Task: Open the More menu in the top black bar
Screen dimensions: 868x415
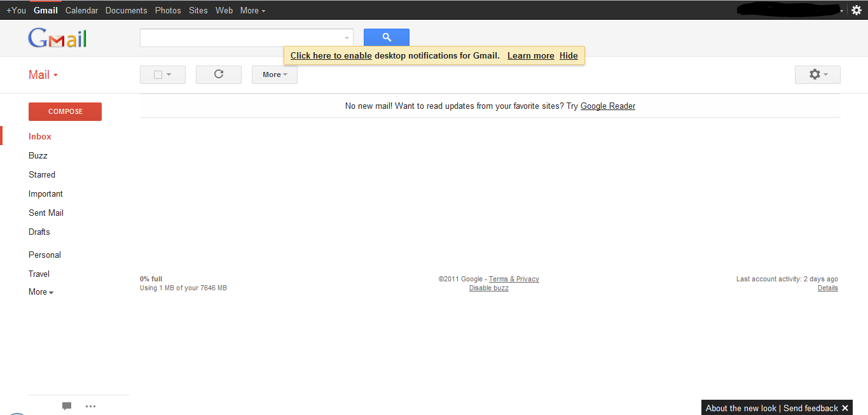Action: pyautogui.click(x=253, y=10)
